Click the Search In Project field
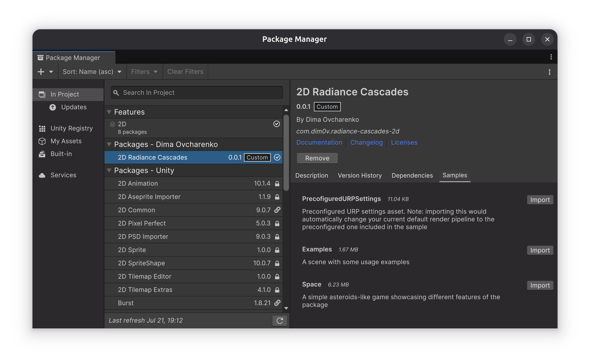The image size is (590, 364). click(x=197, y=92)
